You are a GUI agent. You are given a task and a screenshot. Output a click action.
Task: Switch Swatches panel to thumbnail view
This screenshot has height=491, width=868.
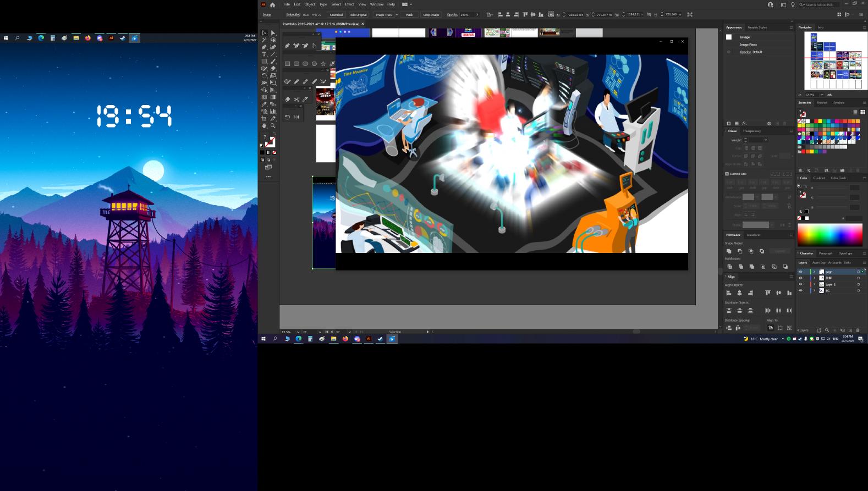click(862, 112)
